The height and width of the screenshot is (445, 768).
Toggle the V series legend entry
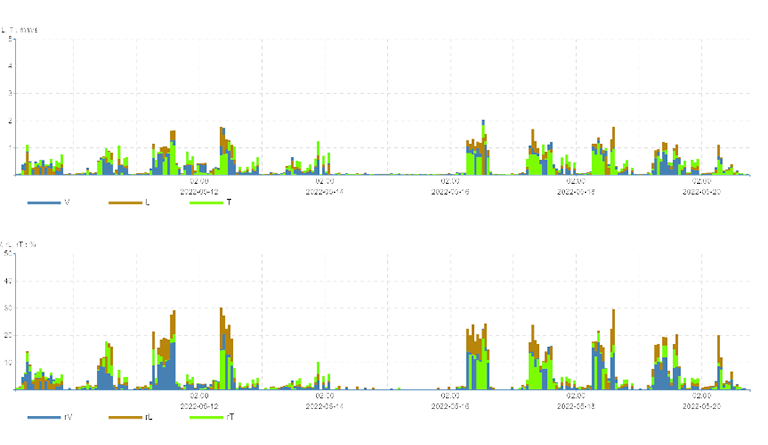49,202
